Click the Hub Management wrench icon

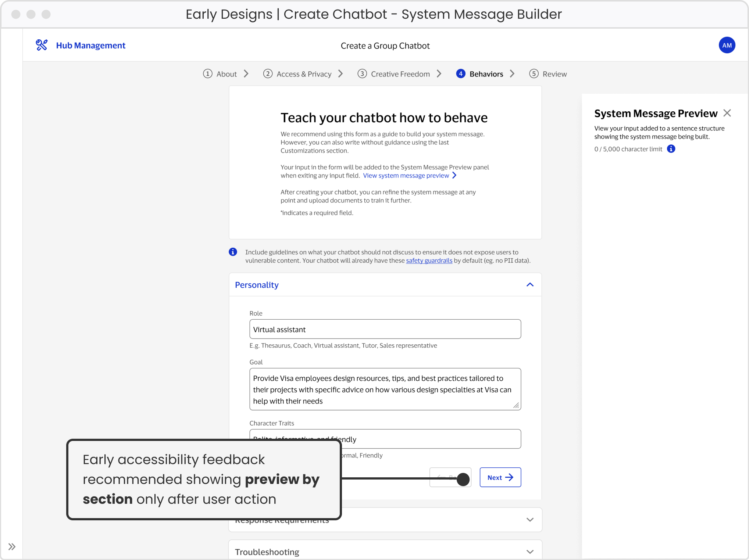coord(42,44)
